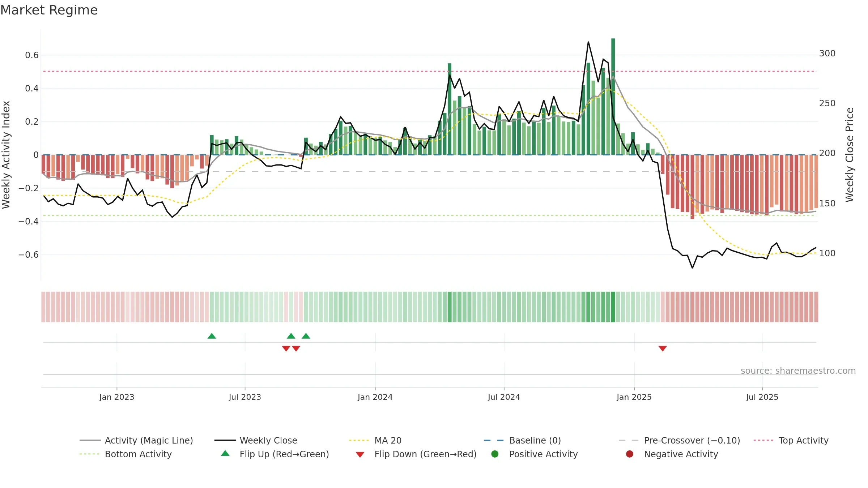Click the 250 price tick label
Viewport: 868px width, 488px height.
[x=827, y=103]
